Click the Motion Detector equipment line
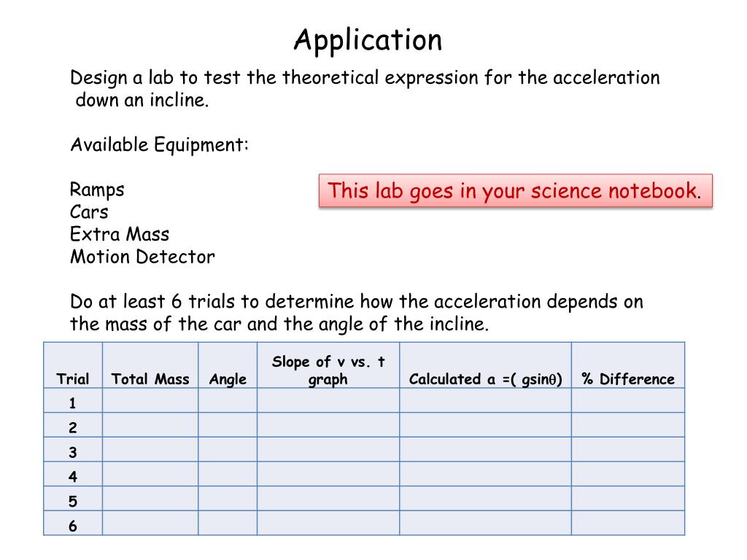The width and height of the screenshot is (747, 560). click(142, 257)
